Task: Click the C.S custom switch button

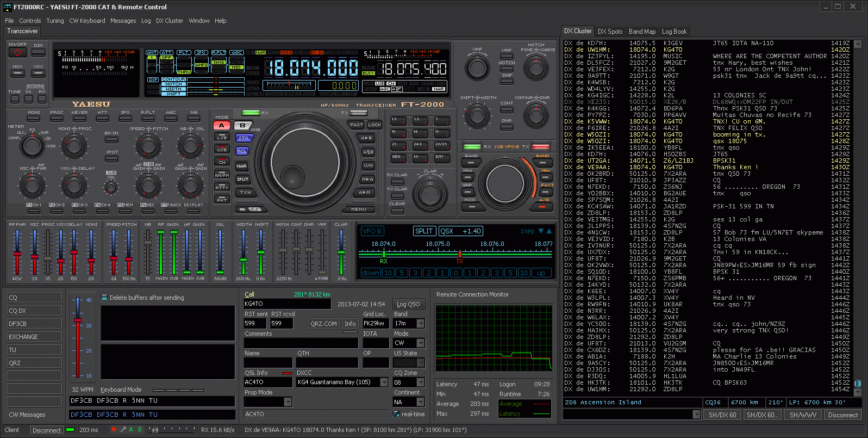Action: click(251, 209)
